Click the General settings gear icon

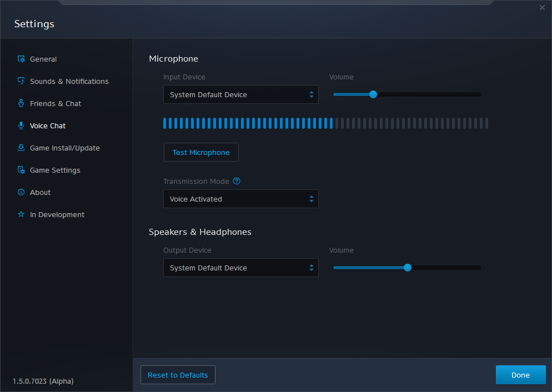pos(21,59)
